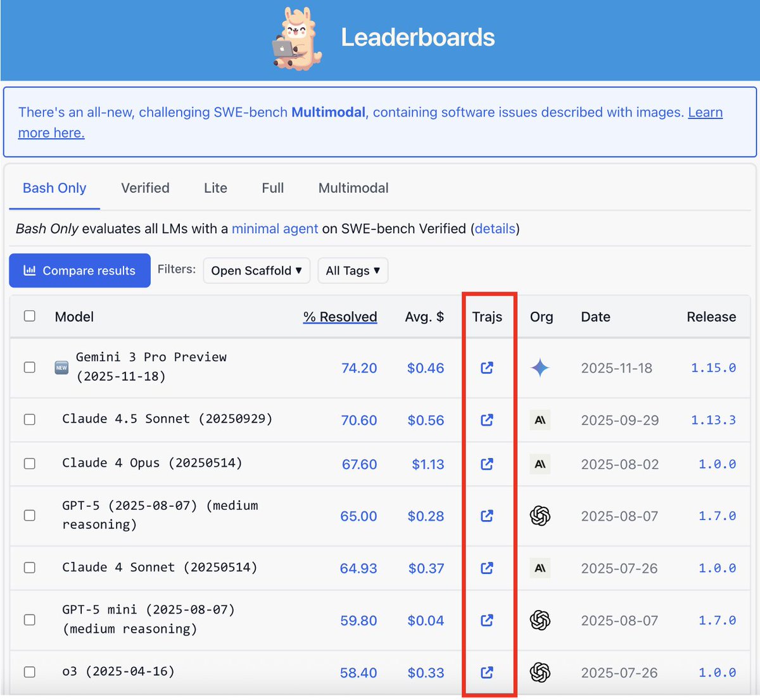Check the Claude 4 Opus row checkbox
Image resolution: width=760 pixels, height=700 pixels.
pyautogui.click(x=30, y=464)
